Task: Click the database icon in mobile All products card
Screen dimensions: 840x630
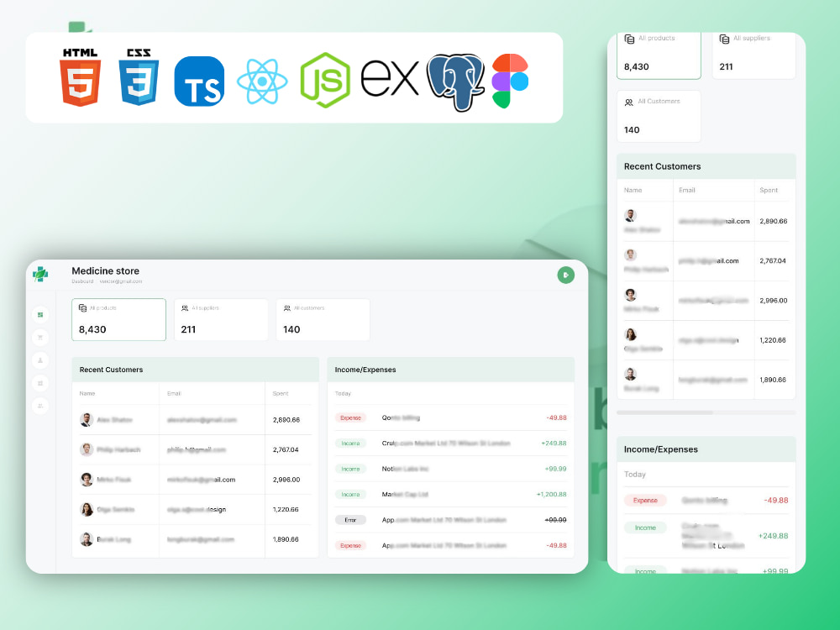Action: click(629, 39)
